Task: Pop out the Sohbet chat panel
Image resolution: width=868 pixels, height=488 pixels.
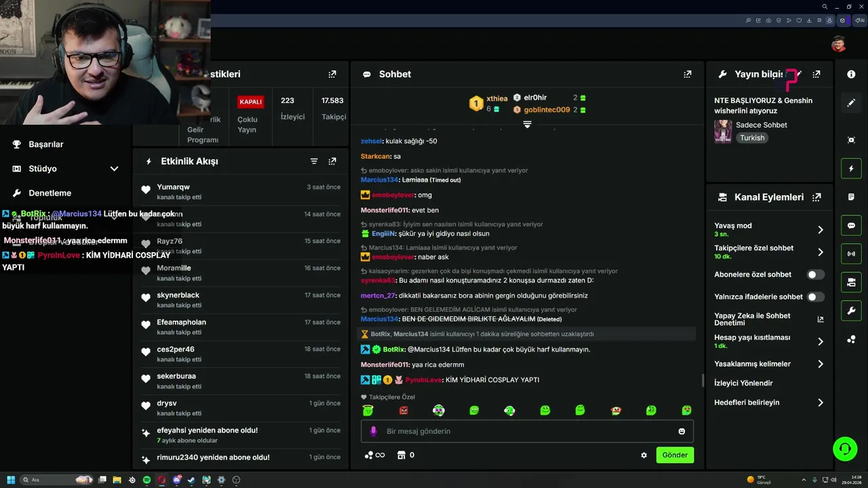Action: pos(688,74)
